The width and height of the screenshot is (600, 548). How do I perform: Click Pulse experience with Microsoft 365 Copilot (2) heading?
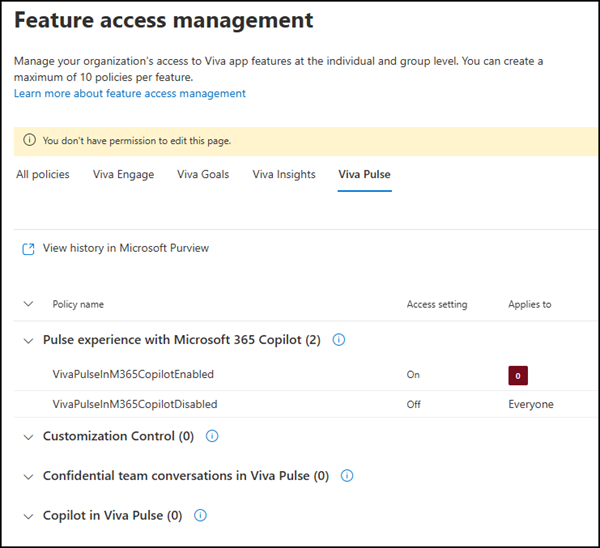[x=182, y=340]
